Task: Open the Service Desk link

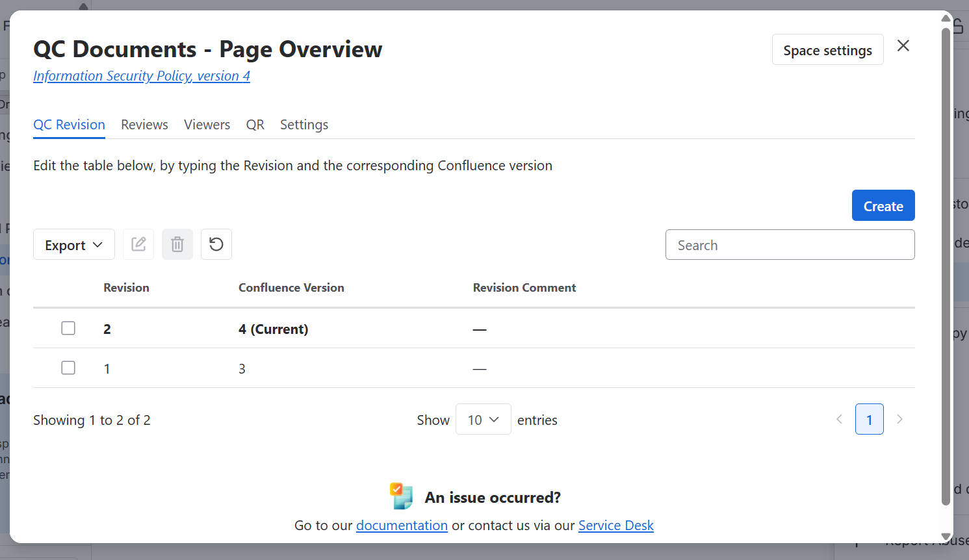Action: tap(616, 525)
